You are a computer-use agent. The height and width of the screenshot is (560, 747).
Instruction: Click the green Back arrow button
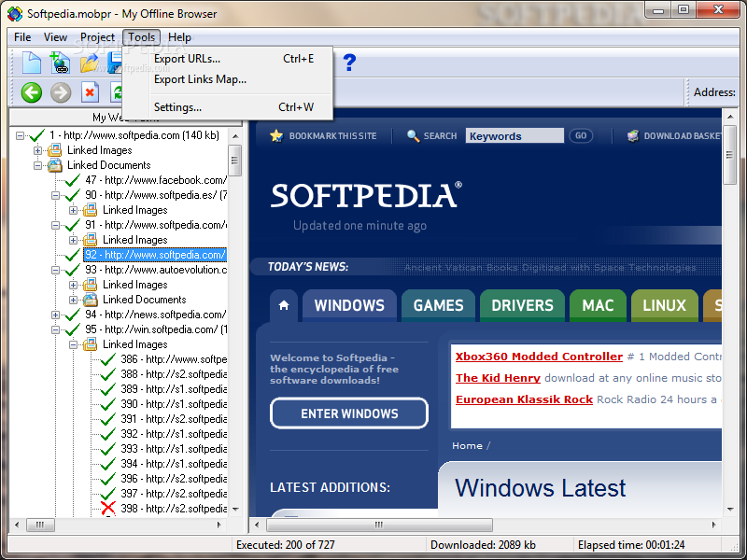(32, 92)
